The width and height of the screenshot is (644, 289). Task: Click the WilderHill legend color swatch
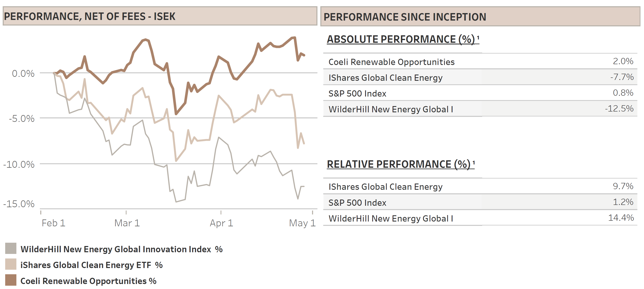(x=11, y=248)
